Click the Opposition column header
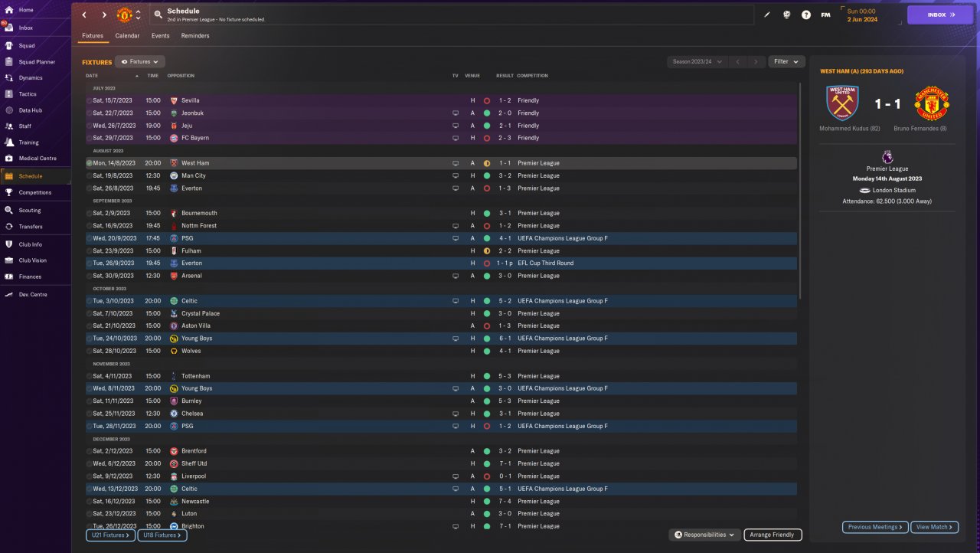 [181, 76]
